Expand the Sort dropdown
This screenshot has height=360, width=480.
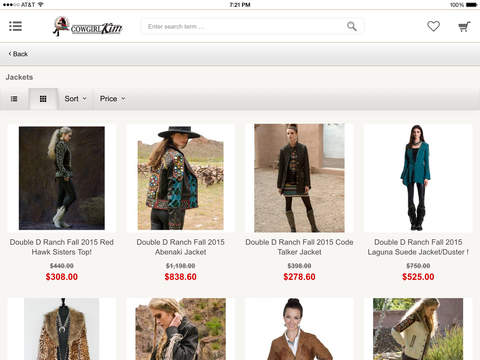pyautogui.click(x=75, y=99)
